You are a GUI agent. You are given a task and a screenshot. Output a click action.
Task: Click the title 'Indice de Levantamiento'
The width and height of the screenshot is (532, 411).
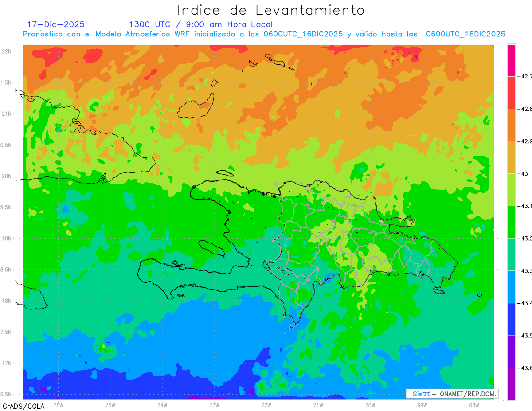pos(271,10)
